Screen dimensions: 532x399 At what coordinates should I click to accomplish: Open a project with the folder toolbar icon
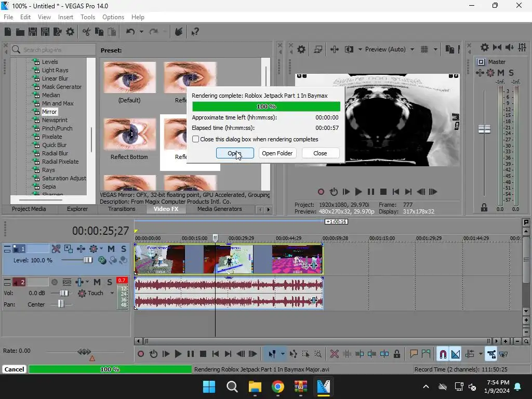coord(20,32)
